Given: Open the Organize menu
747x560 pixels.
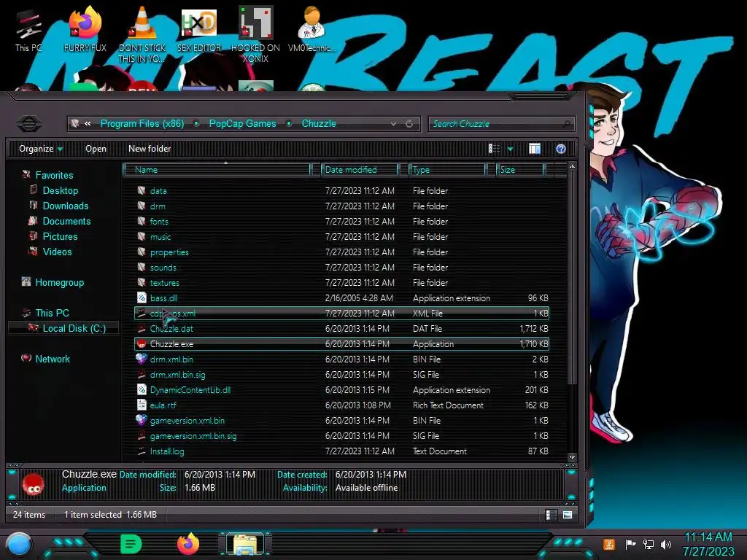Looking at the screenshot, I should click(41, 149).
